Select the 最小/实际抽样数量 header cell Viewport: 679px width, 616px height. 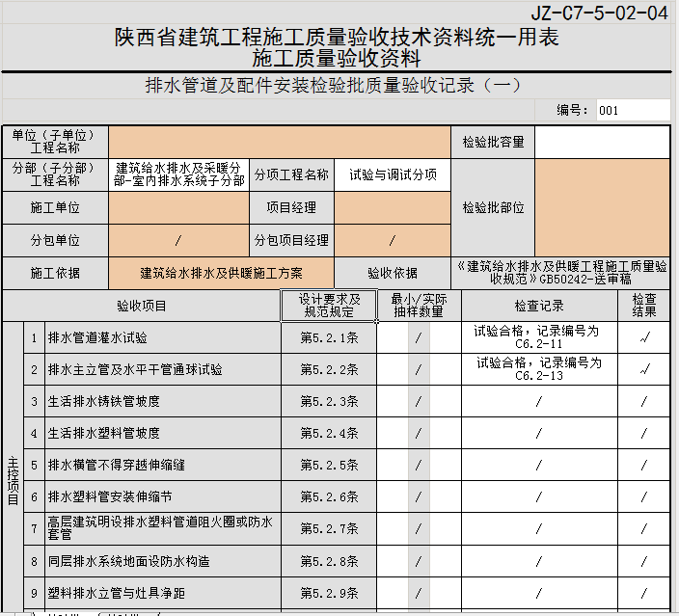coord(419,306)
